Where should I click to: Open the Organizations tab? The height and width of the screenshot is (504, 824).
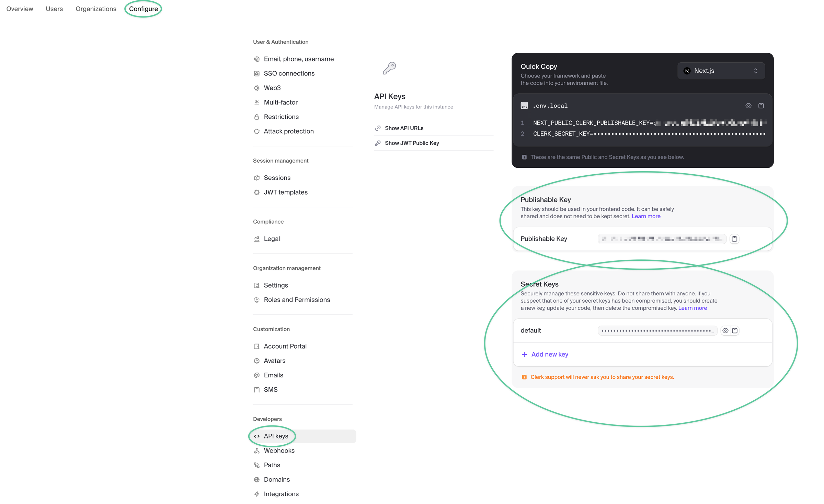click(x=96, y=9)
